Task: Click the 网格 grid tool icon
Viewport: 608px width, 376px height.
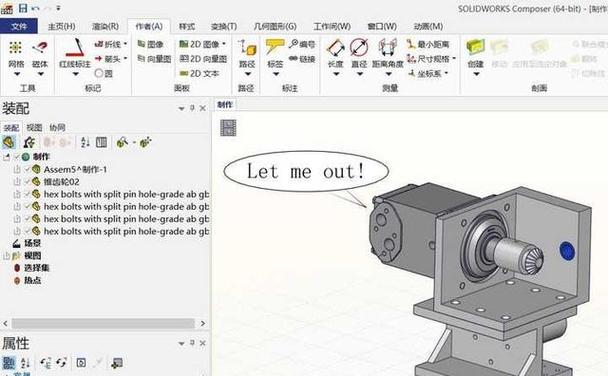Action: [x=16, y=48]
